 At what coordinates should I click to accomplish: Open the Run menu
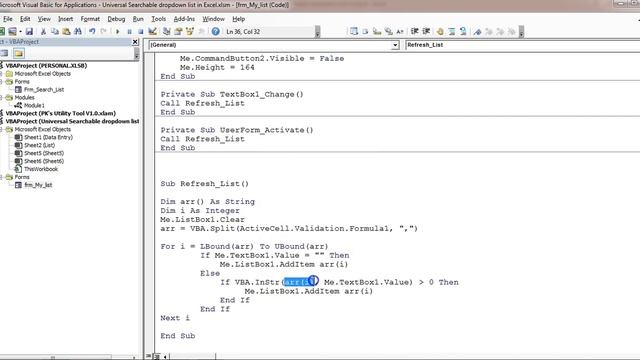coord(138,19)
